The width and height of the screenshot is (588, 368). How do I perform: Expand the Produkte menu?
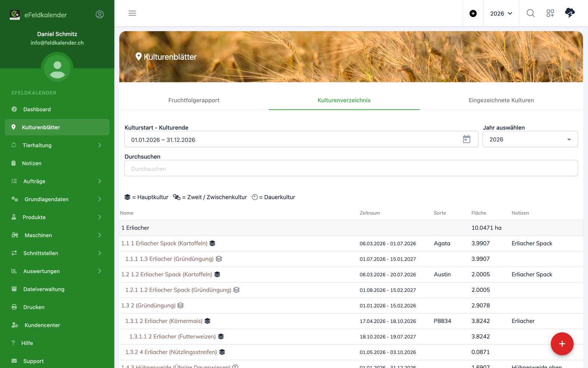point(57,217)
